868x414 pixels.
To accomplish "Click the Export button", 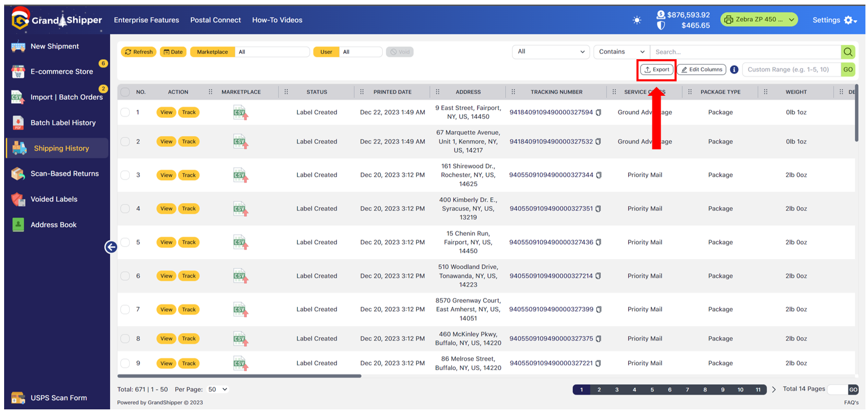I will (657, 70).
